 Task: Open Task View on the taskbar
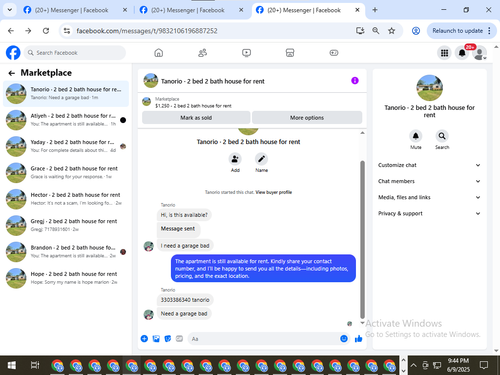coord(35,365)
